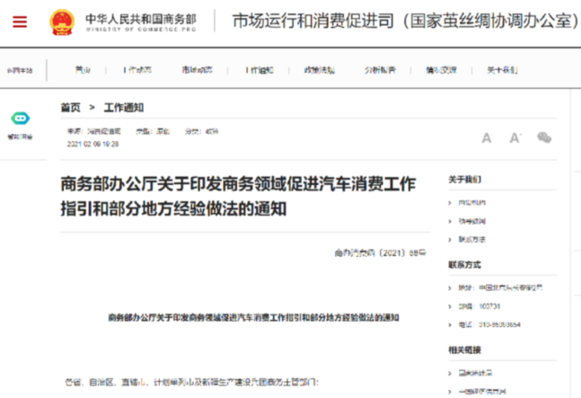
Task: Open the green chat robot assistant
Action: (x=20, y=118)
